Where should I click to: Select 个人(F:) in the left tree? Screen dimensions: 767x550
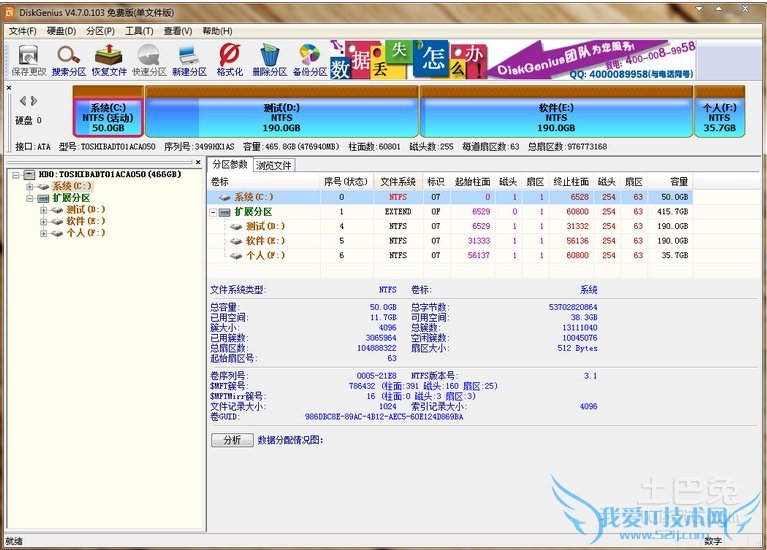point(86,233)
